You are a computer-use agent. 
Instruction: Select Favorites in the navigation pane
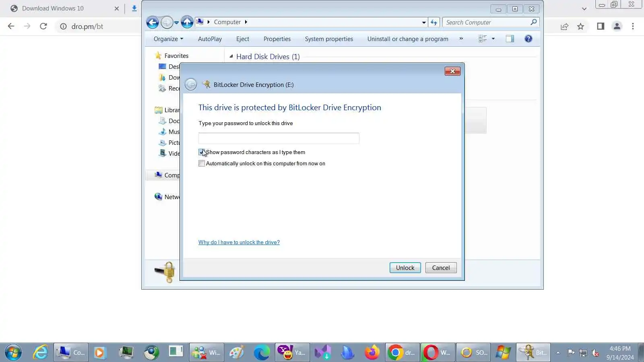pos(176,56)
